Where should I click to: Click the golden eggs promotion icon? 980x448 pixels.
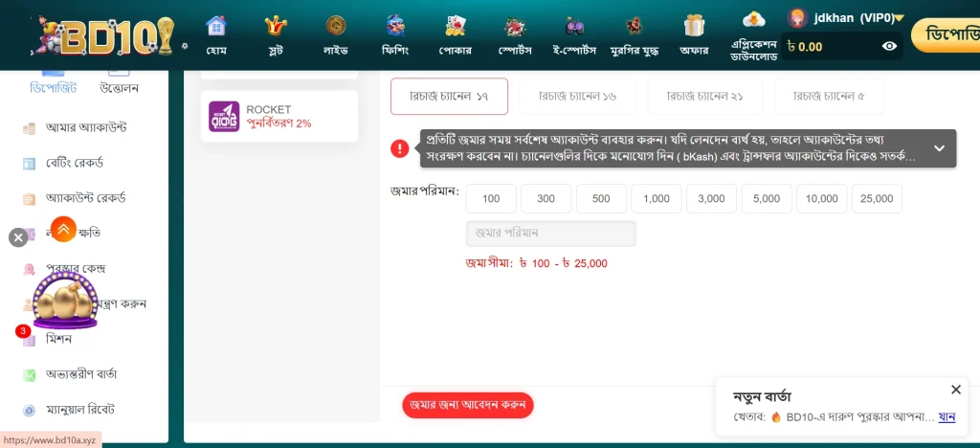(65, 301)
